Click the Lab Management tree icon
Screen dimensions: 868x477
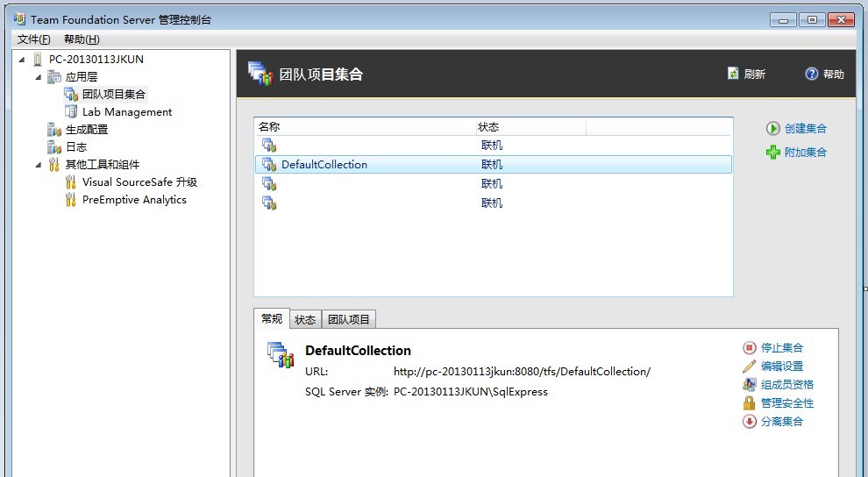tap(71, 111)
